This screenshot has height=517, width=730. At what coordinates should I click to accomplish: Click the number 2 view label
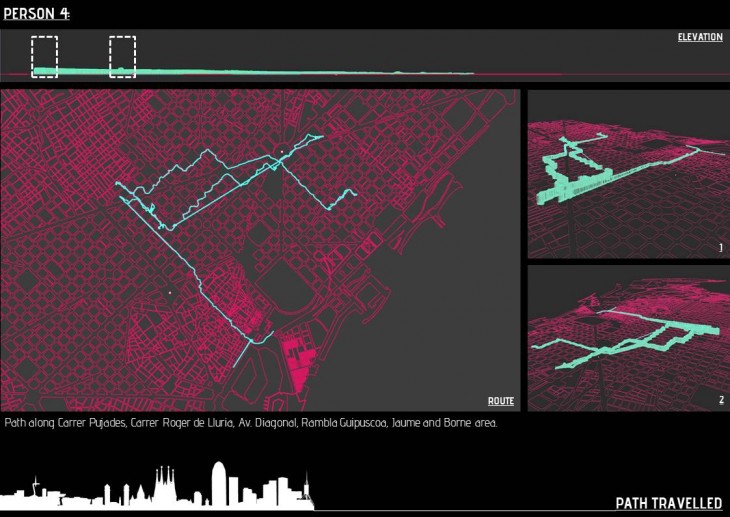tap(720, 400)
